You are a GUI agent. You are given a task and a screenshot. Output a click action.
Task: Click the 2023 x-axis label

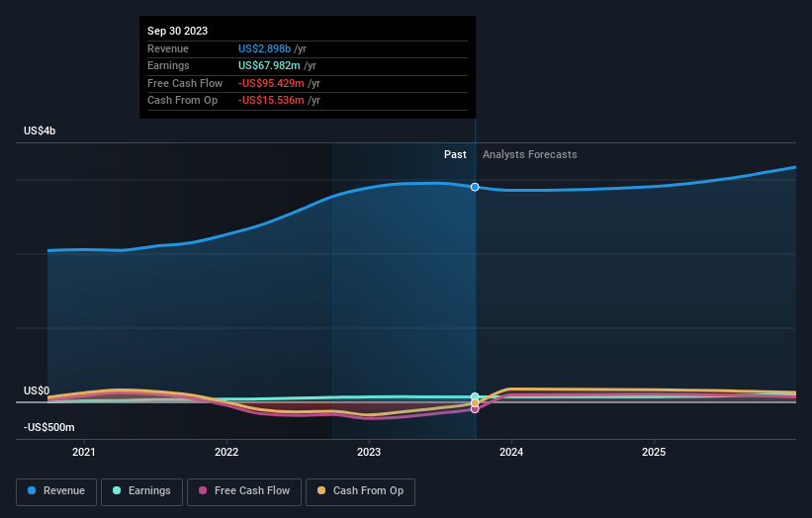(369, 452)
